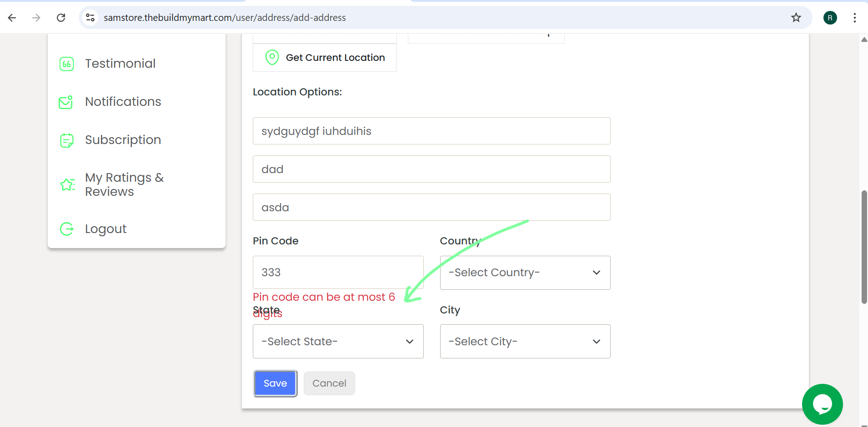Click the page vertical scrollbar thumb

click(864, 247)
